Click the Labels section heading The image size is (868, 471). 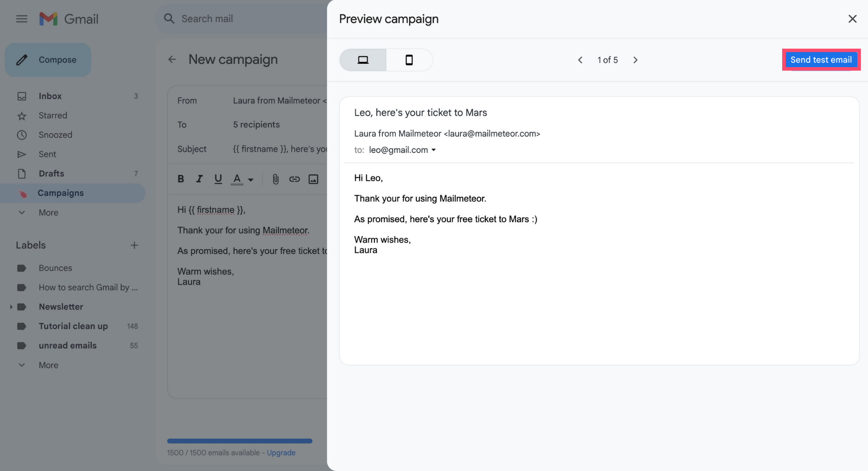click(x=31, y=245)
